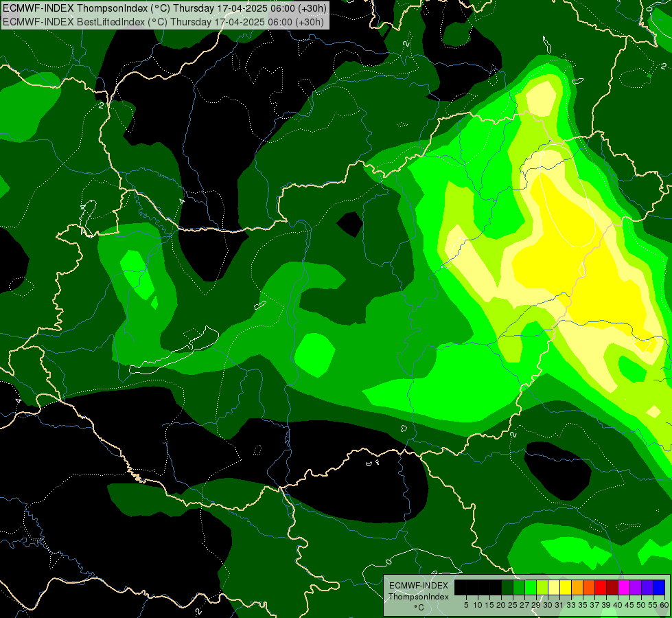Image resolution: width=672 pixels, height=618 pixels.
Task: Click the legend scale value '31'
Action: [559, 605]
